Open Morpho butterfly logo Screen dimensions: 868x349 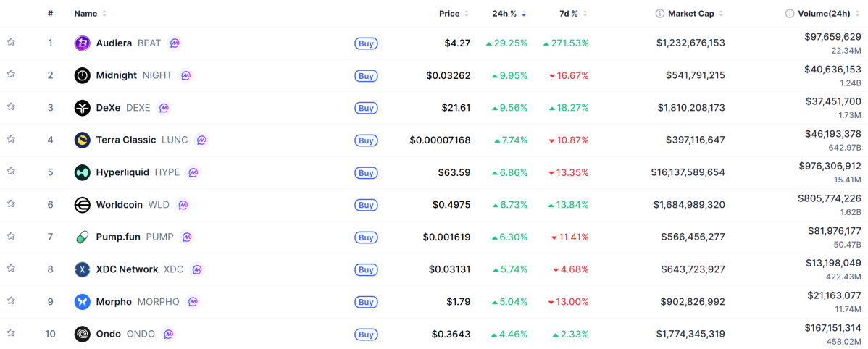[83, 302]
